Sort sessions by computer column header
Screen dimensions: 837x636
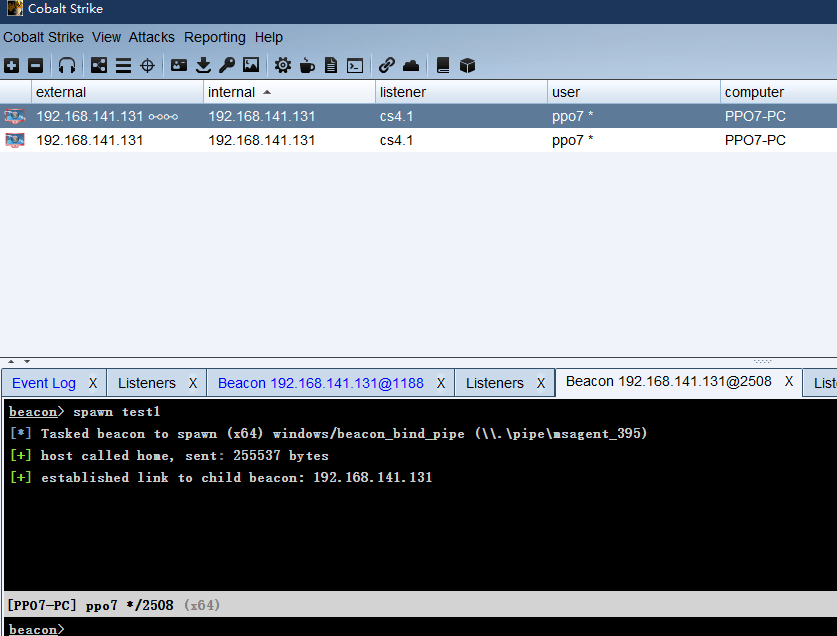pyautogui.click(x=779, y=92)
